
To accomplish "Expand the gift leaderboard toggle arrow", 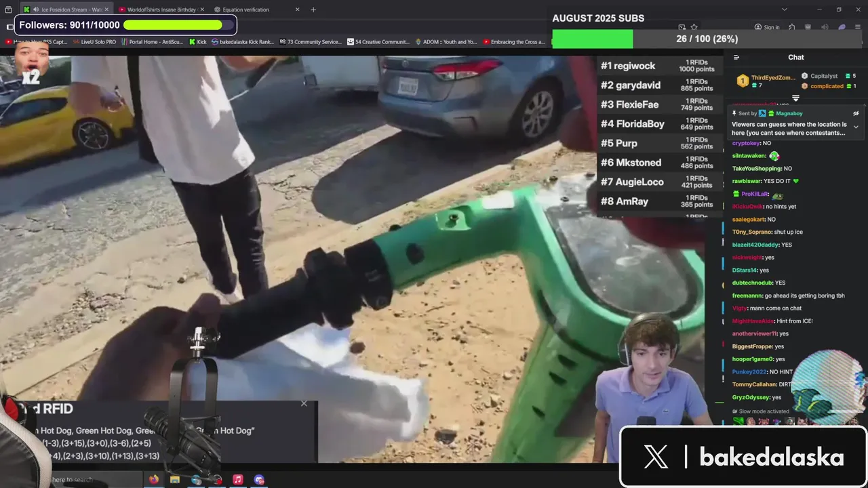I will point(795,98).
